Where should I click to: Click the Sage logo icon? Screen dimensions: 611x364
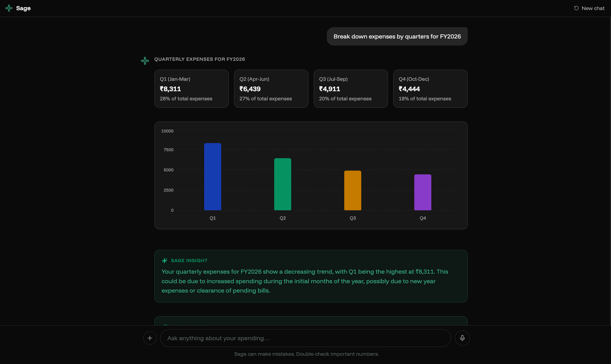9,8
